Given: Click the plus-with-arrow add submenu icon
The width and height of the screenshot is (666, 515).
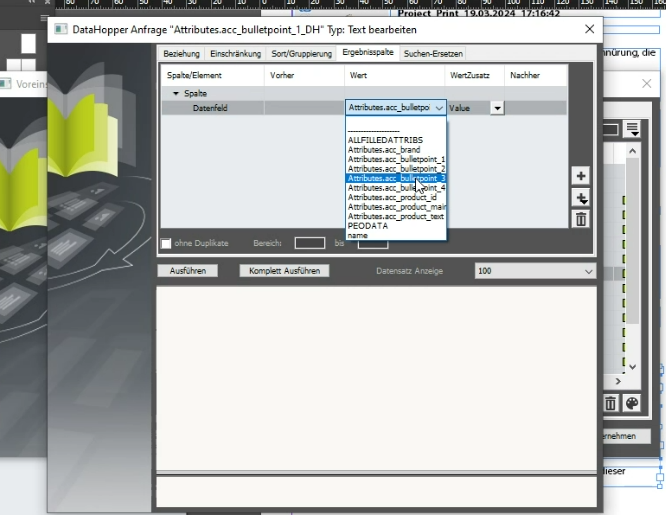Looking at the screenshot, I should coord(581,198).
